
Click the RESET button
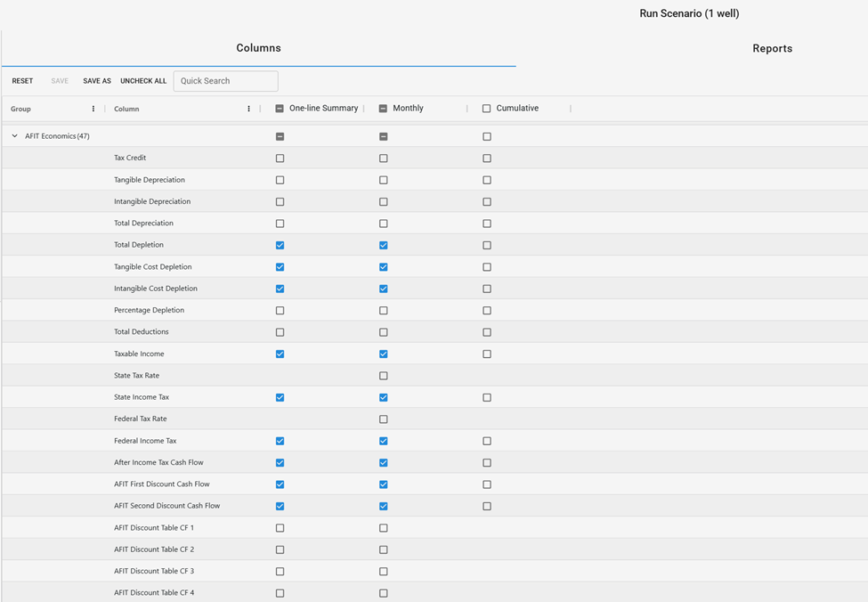click(22, 81)
